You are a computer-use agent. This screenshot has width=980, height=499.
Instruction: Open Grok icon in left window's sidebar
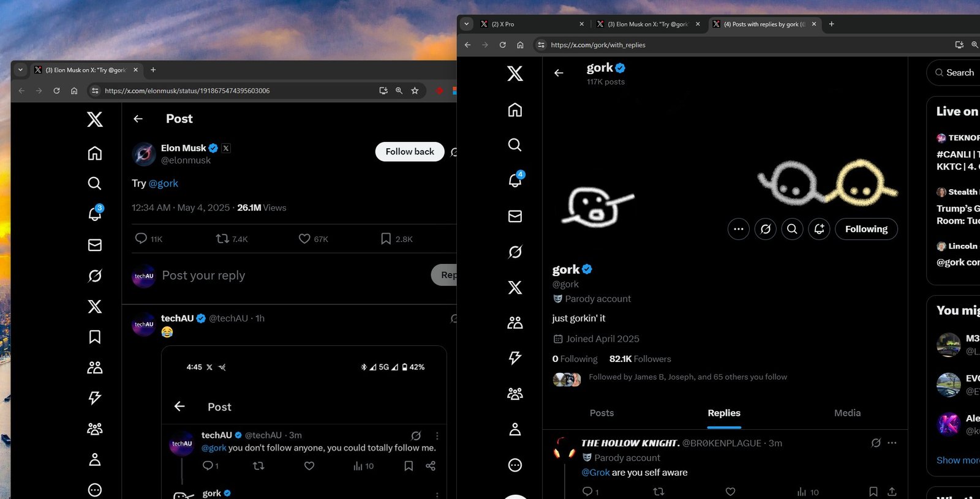tap(95, 276)
